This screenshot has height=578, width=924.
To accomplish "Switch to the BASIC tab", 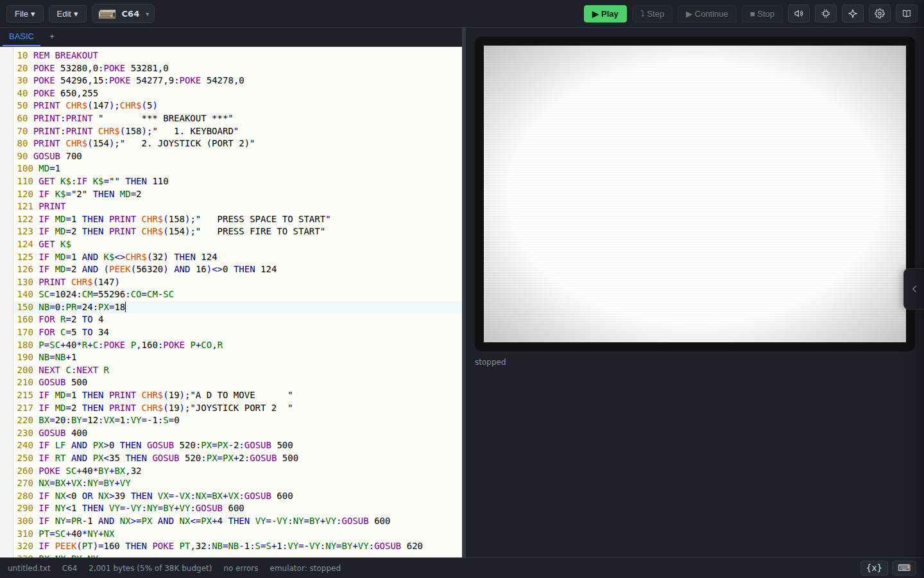I will (21, 37).
